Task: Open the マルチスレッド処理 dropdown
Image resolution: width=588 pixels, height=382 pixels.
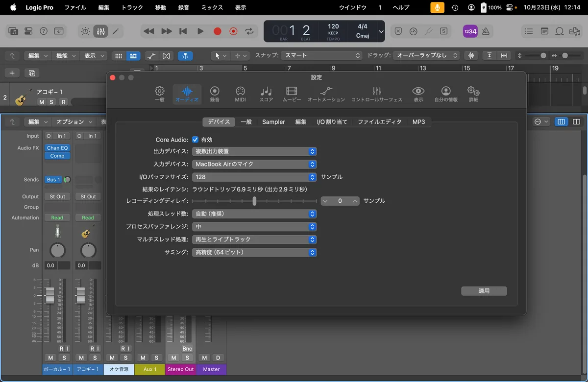Action: pos(254,239)
